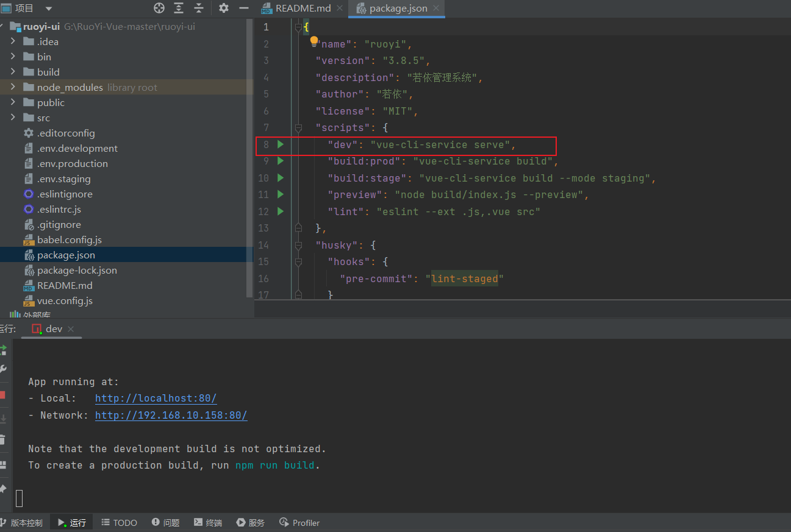Click the "lint-staged" value on line 16
This screenshot has width=791, height=532.
point(465,278)
